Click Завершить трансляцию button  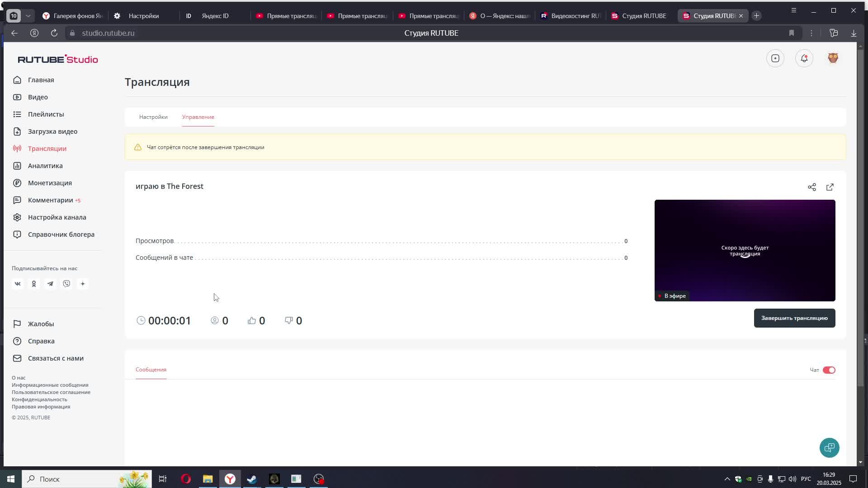point(794,318)
